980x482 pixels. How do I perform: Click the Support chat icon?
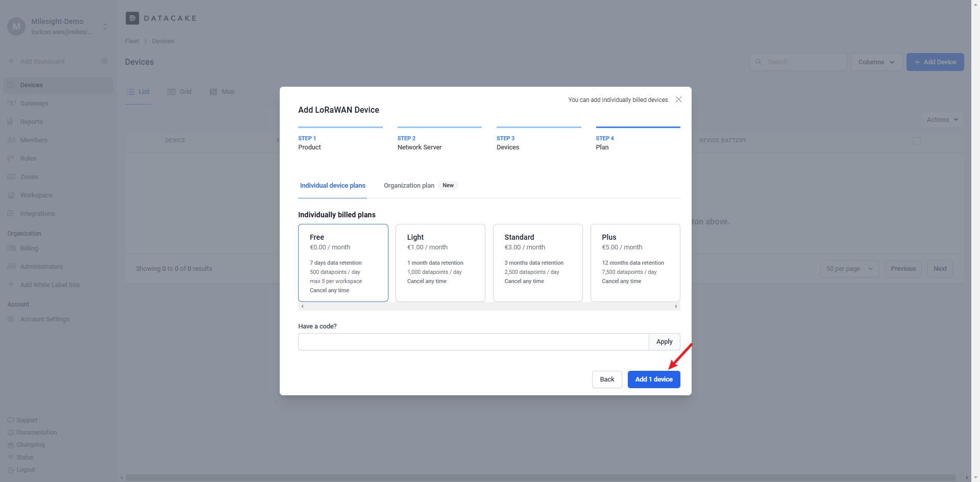click(x=11, y=420)
